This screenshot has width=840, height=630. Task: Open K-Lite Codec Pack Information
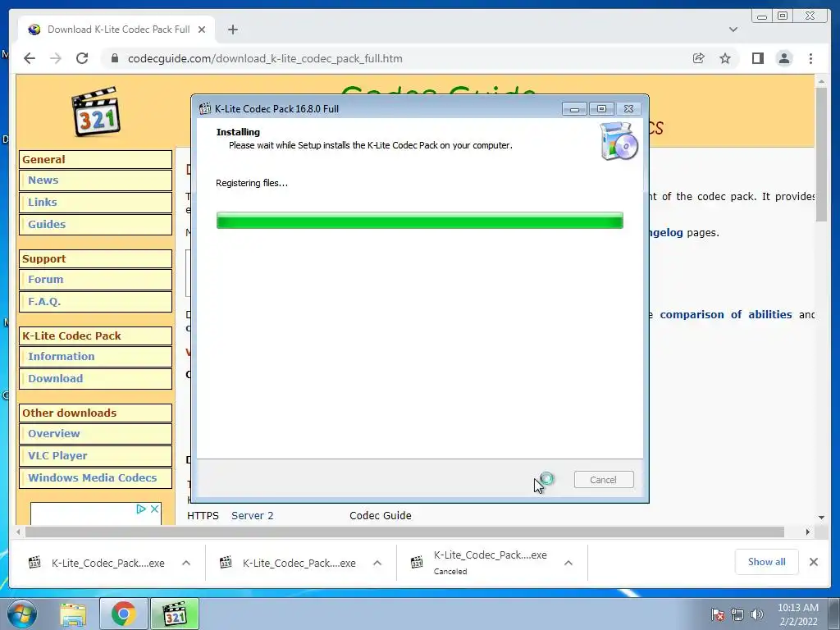click(95, 357)
